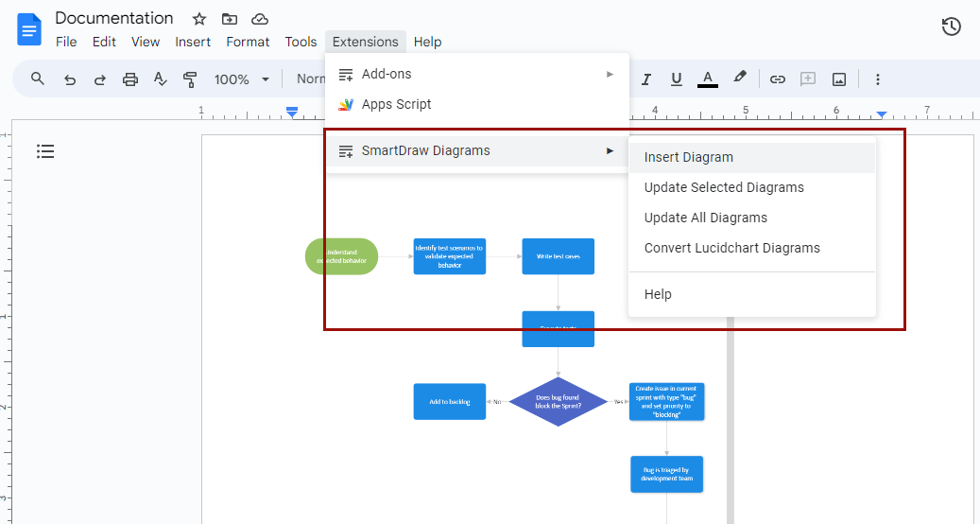
Task: Print the document
Action: coord(130,79)
